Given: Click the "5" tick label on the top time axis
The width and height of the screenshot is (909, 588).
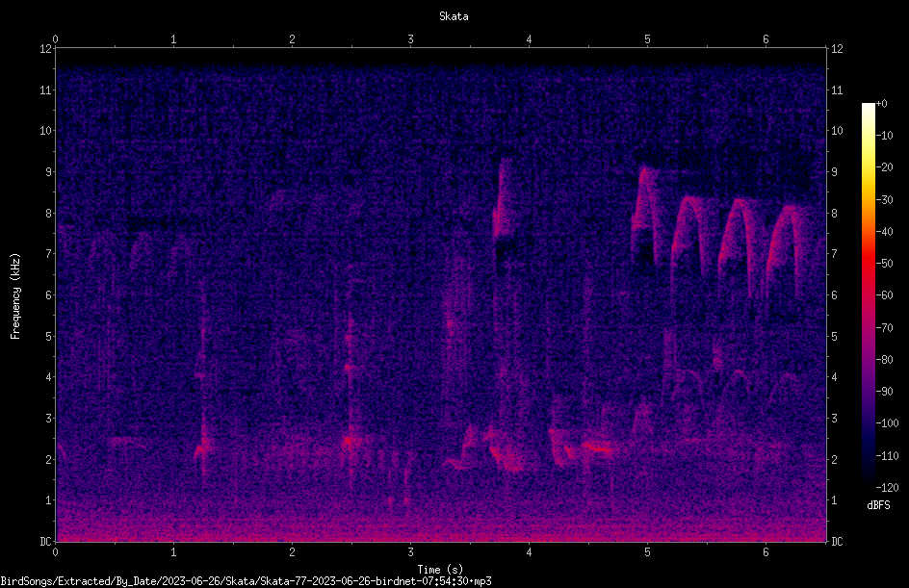Looking at the screenshot, I should click(x=647, y=39).
